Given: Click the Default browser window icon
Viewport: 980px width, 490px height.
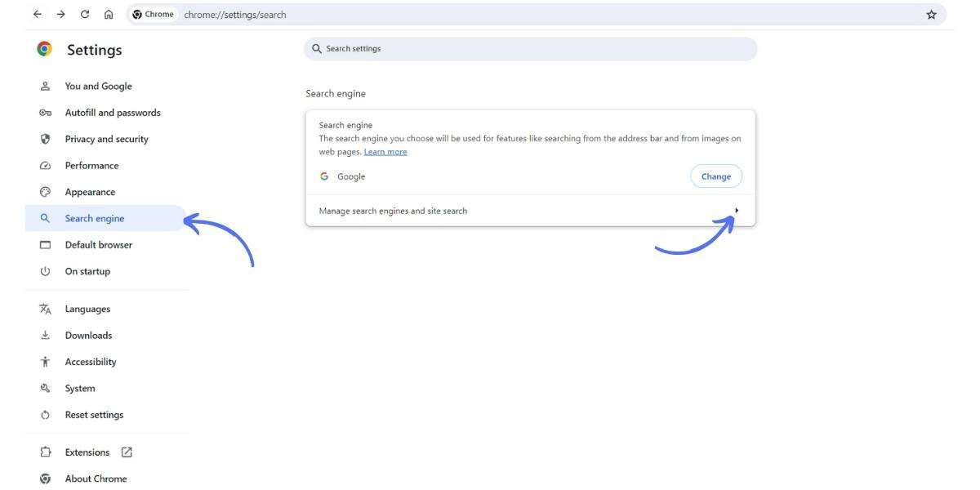Looking at the screenshot, I should (x=46, y=245).
